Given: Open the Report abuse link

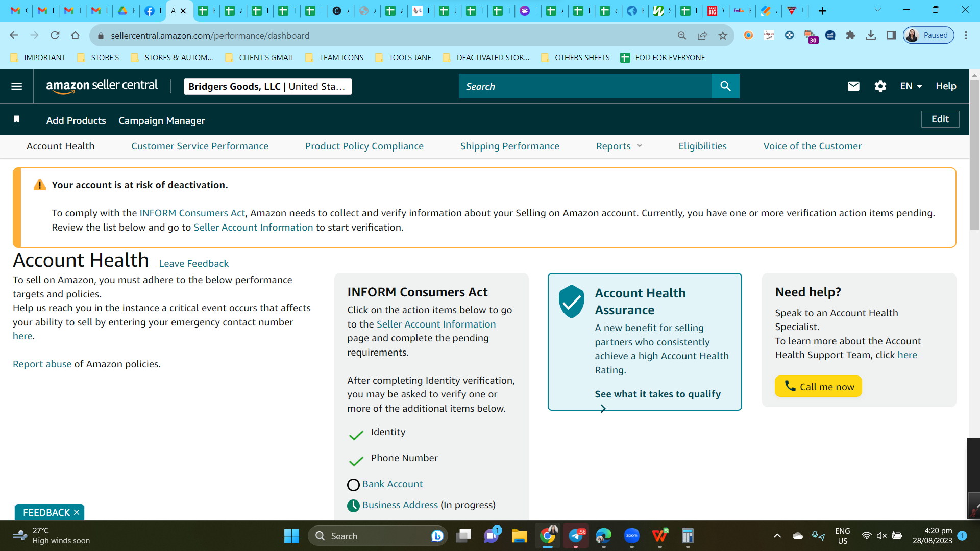Looking at the screenshot, I should tap(42, 364).
